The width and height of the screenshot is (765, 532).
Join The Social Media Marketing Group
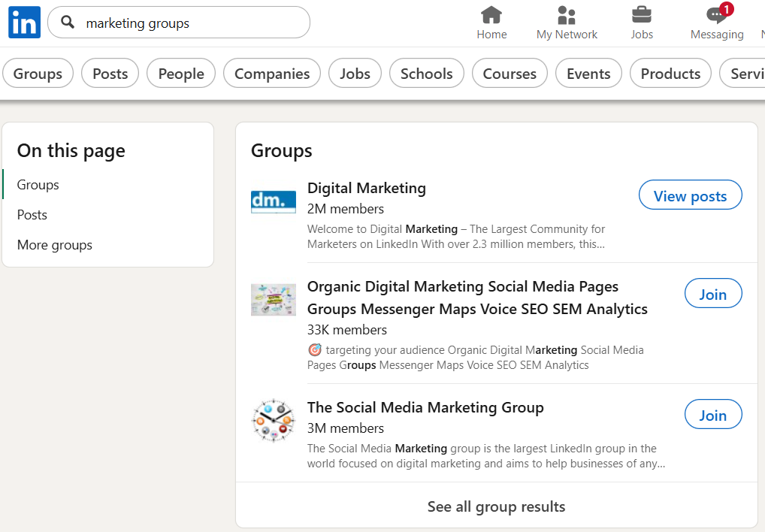pos(713,415)
